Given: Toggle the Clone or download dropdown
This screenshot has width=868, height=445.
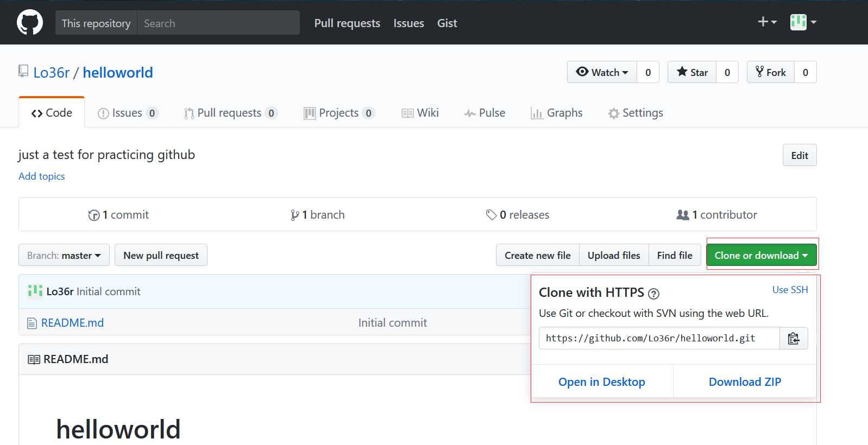Looking at the screenshot, I should point(762,255).
